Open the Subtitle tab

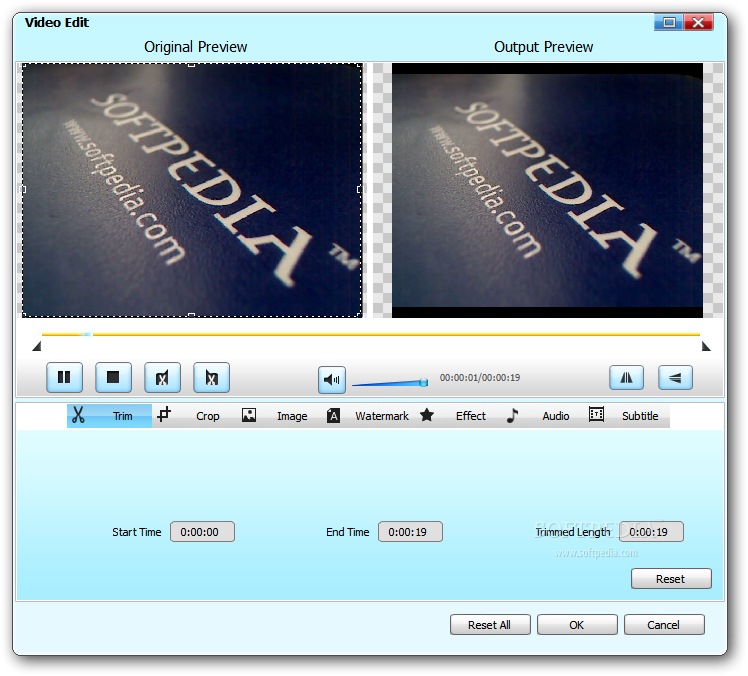[626, 416]
